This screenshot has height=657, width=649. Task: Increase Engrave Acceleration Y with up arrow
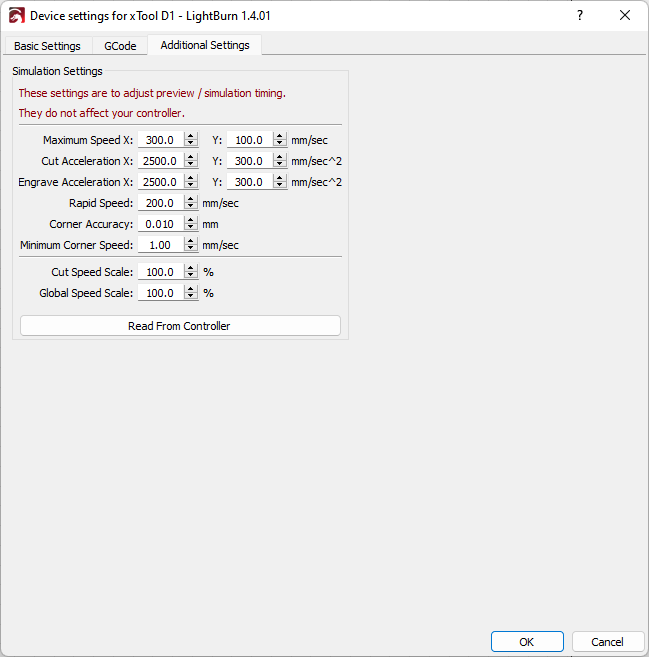pos(280,178)
